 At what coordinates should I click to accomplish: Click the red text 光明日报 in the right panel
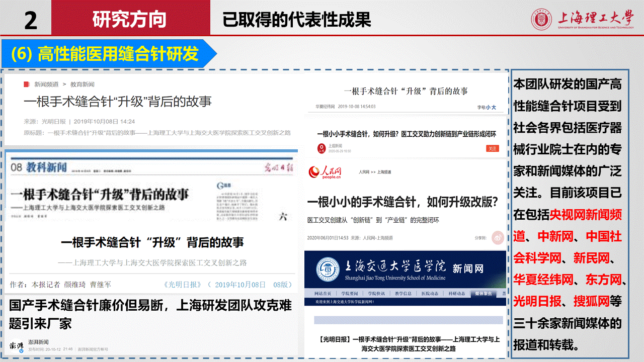pos(537,302)
